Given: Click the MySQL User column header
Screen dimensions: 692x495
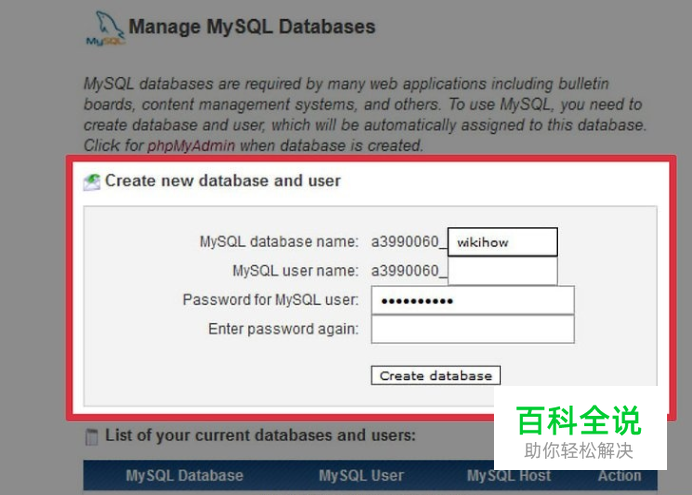Looking at the screenshot, I should tap(361, 476).
